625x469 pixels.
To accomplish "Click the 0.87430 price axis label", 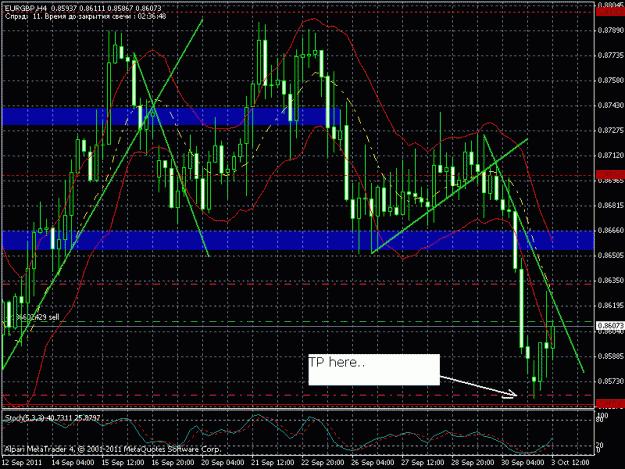I will pos(610,105).
